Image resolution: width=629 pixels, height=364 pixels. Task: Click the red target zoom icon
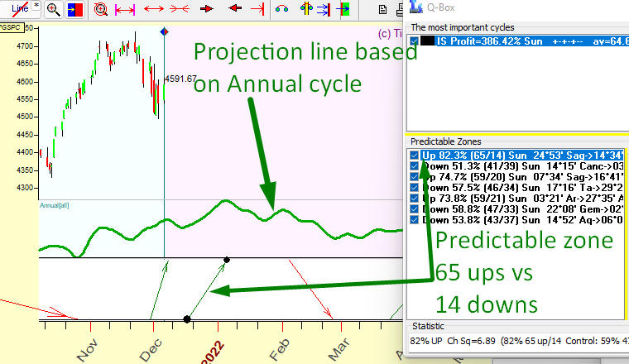coord(100,9)
